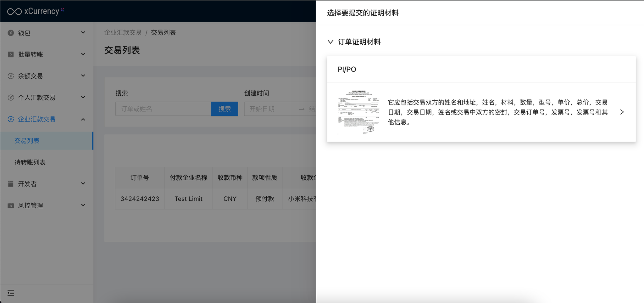The image size is (644, 303).
Task: Open the 风控管理 sidebar menu
Action: point(47,205)
